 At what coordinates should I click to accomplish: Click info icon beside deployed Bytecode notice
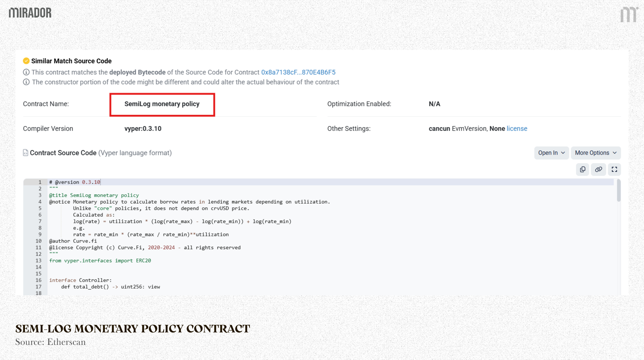tap(26, 72)
